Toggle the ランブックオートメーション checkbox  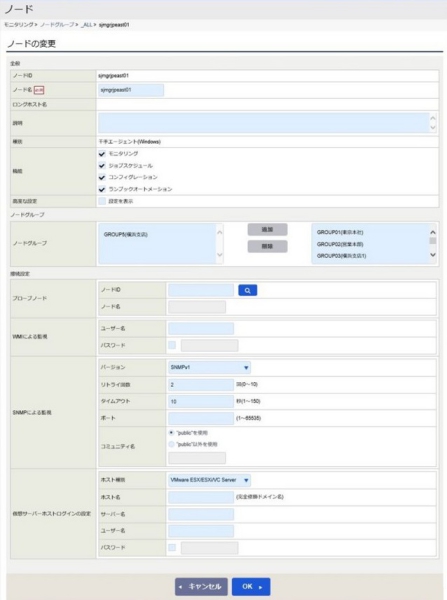[x=102, y=189]
